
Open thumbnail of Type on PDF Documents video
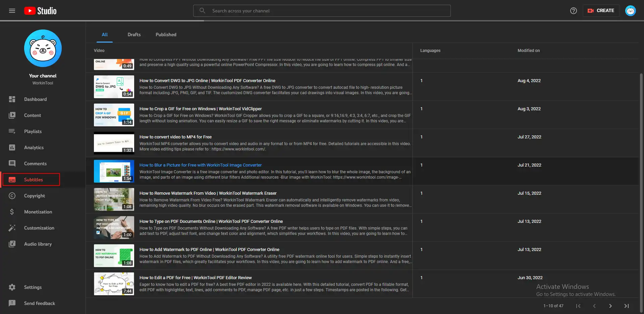coord(114,228)
